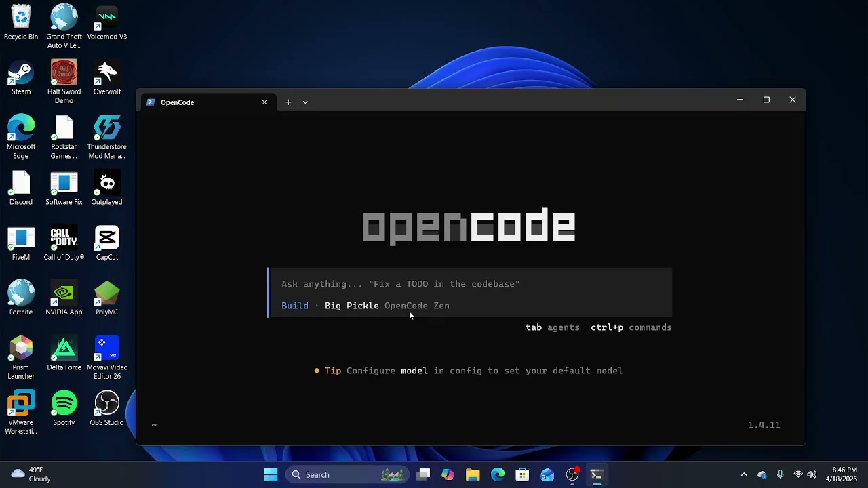The width and height of the screenshot is (868, 488).
Task: Click the 'tab agents' hint
Action: coord(553,327)
